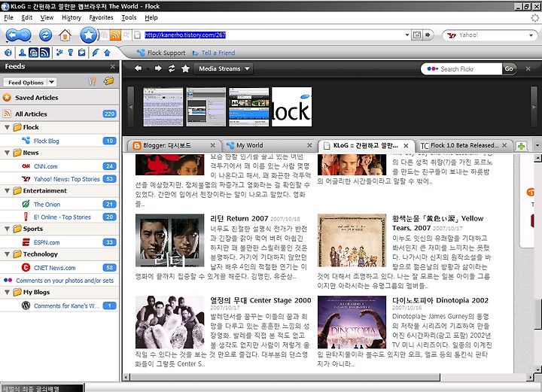Viewport: 542px width, 392px height.
Task: Click the calendar-like icon next to address bar
Action: [417, 35]
